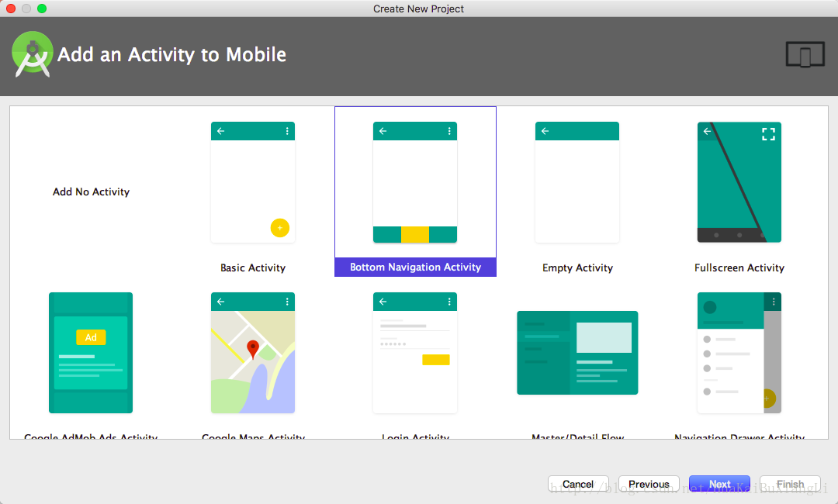Select the Master/Detail Flow thumbnail

point(577,352)
